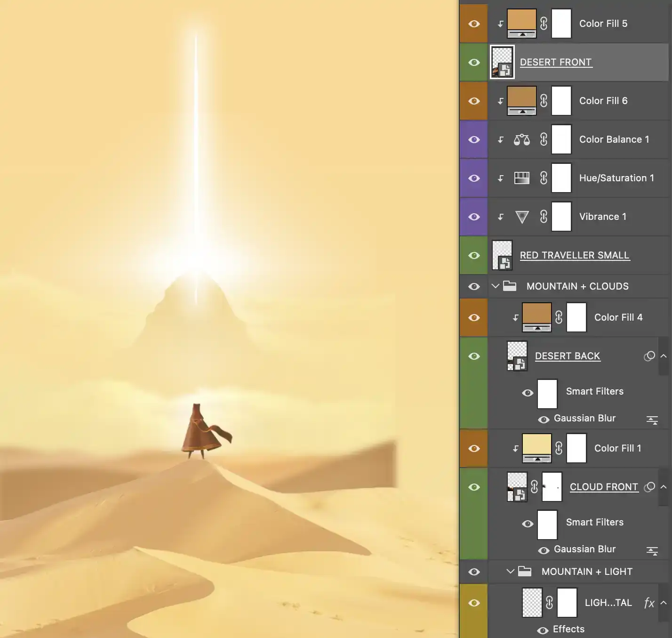672x638 pixels.
Task: Select the Color Balance 1 adjustment icon
Action: tap(522, 139)
